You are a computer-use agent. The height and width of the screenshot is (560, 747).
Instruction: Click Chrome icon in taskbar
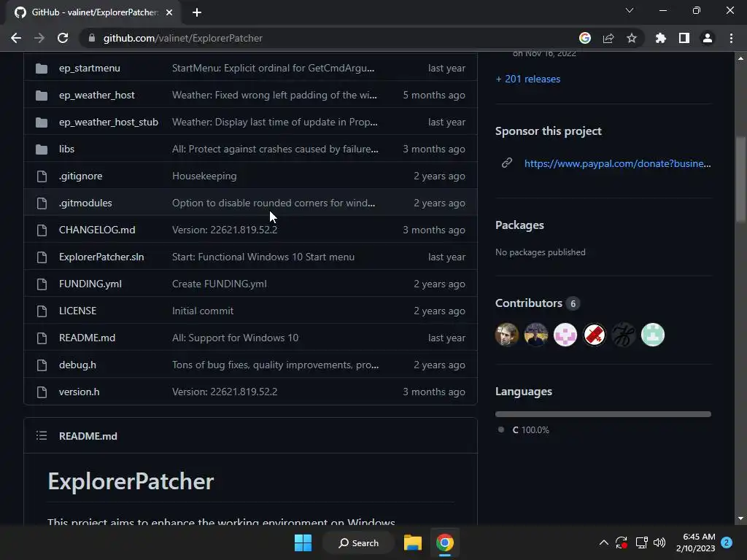445,542
